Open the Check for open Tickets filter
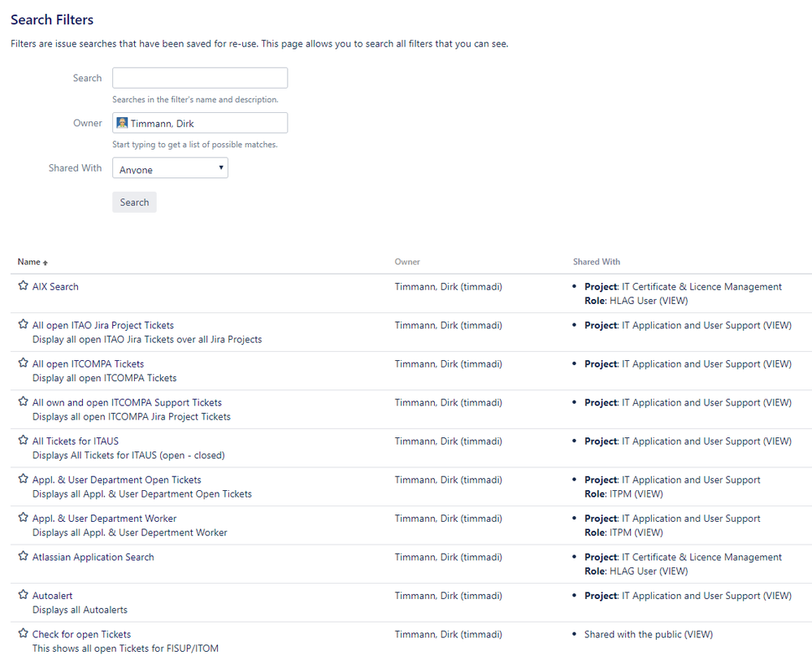Screen dimensions: 812x660 pyautogui.click(x=81, y=635)
